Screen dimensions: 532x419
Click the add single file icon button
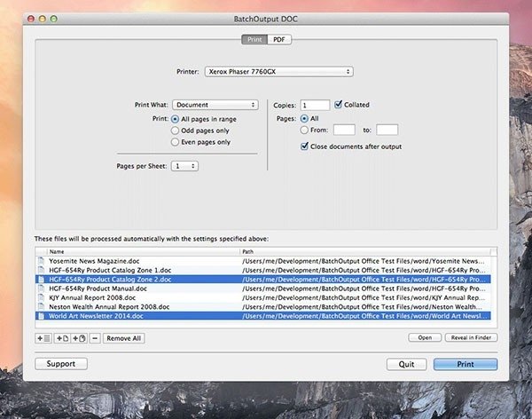point(62,338)
